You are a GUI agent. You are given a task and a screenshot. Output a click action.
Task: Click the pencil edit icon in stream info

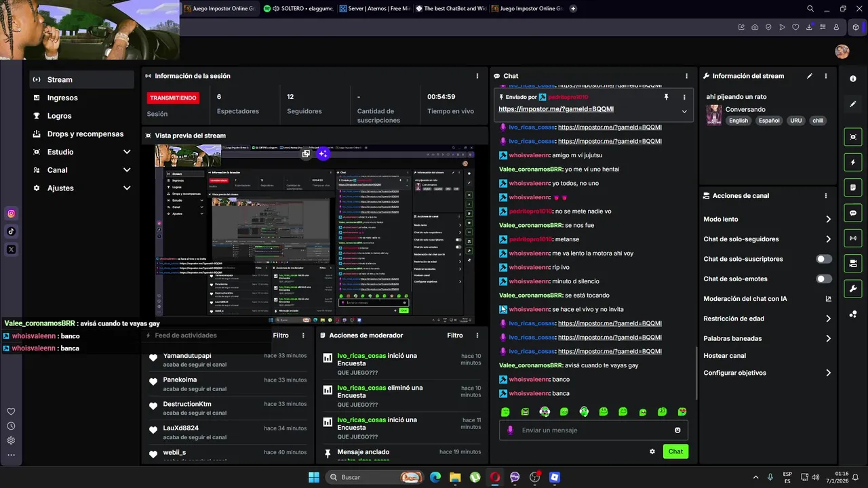(810, 76)
